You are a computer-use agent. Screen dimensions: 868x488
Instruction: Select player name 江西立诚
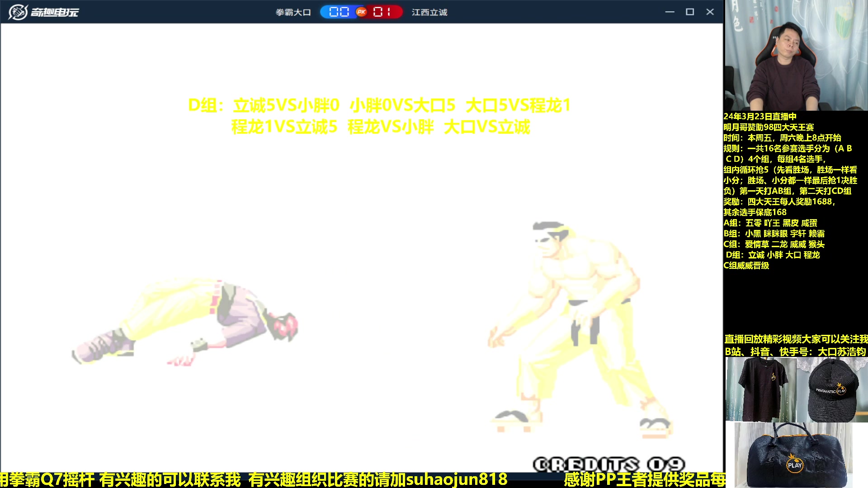pos(429,12)
